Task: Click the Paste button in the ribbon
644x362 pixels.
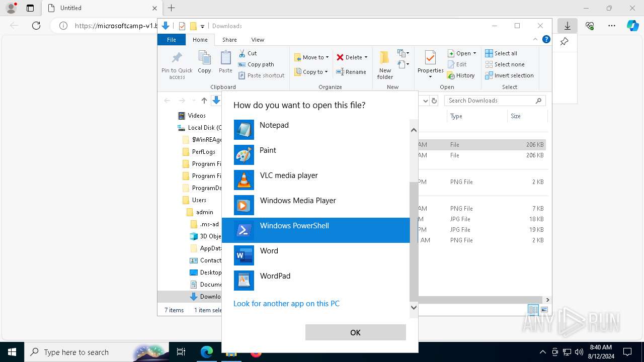Action: coord(225,62)
